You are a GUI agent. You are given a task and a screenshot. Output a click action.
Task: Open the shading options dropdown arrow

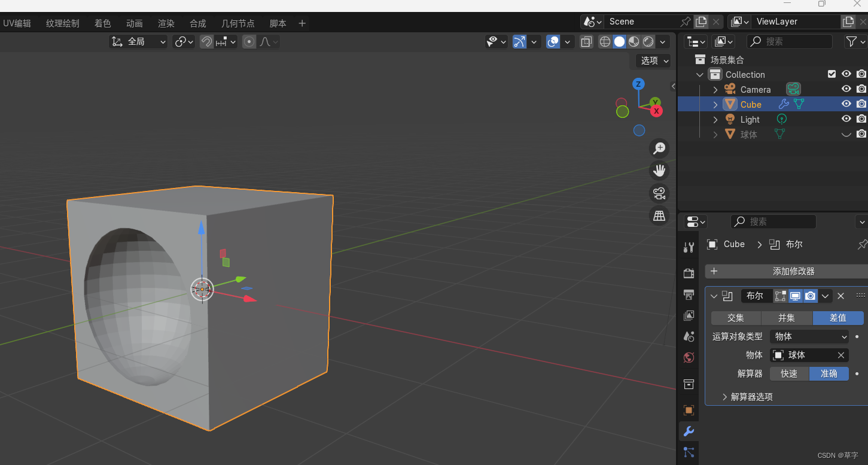pyautogui.click(x=662, y=42)
